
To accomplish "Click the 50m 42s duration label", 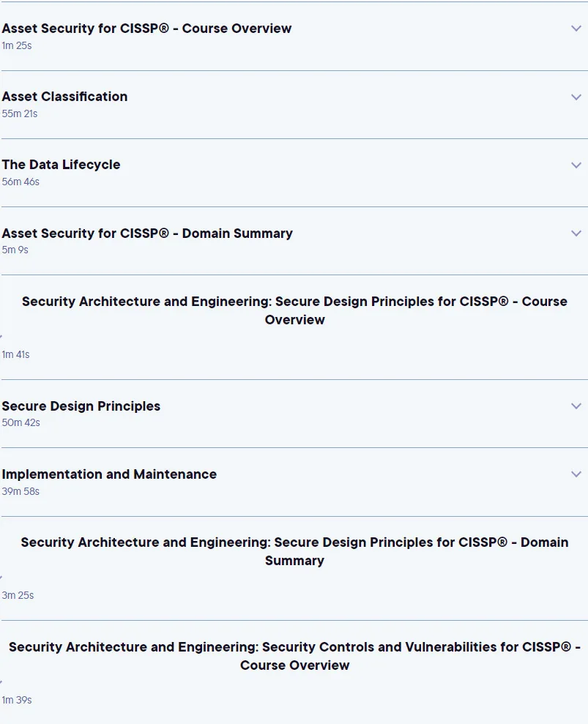I will click(21, 422).
